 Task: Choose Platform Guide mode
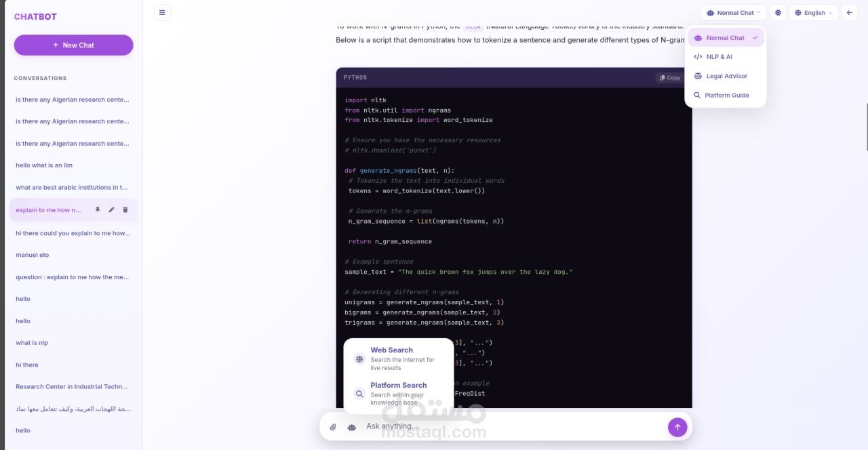[726, 95]
